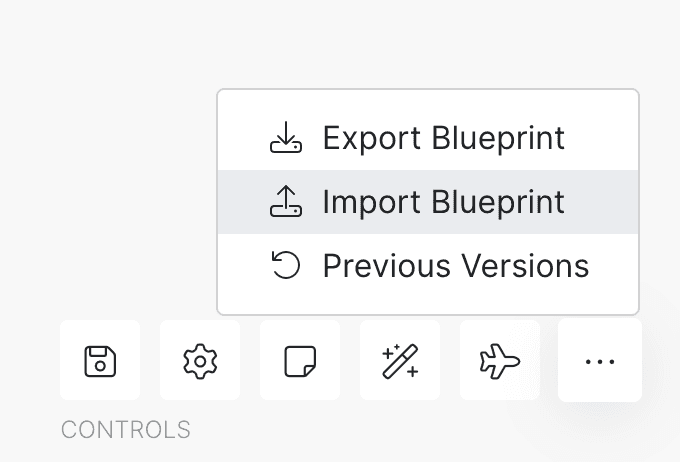Image resolution: width=680 pixels, height=462 pixels.
Task: Click the 'Import Blueprint' text label
Action: [x=443, y=202]
